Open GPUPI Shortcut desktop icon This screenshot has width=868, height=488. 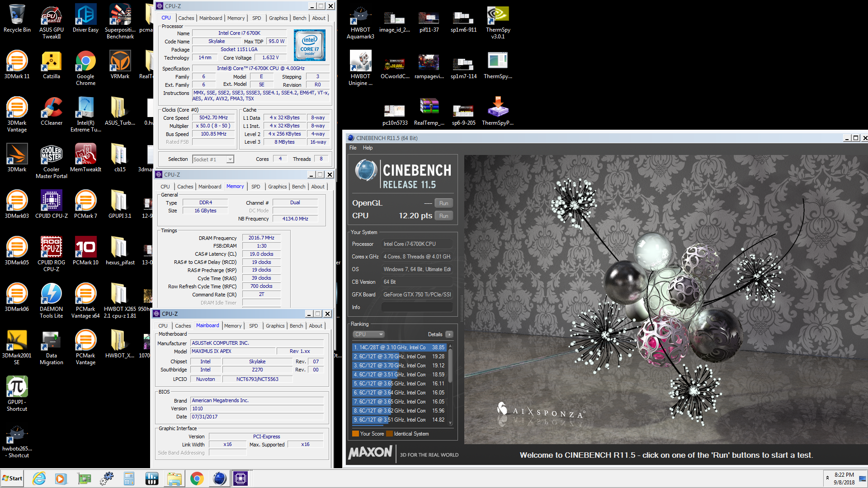point(17,394)
